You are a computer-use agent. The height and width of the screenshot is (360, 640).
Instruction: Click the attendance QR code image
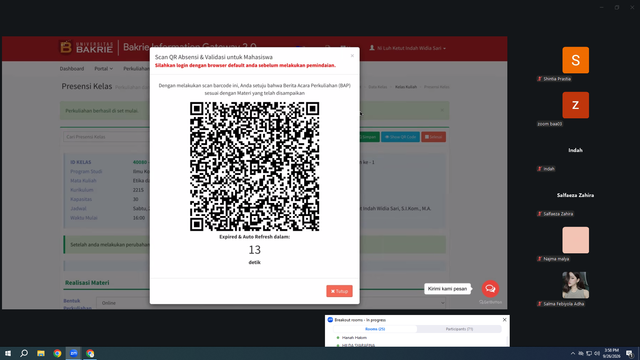(x=254, y=167)
